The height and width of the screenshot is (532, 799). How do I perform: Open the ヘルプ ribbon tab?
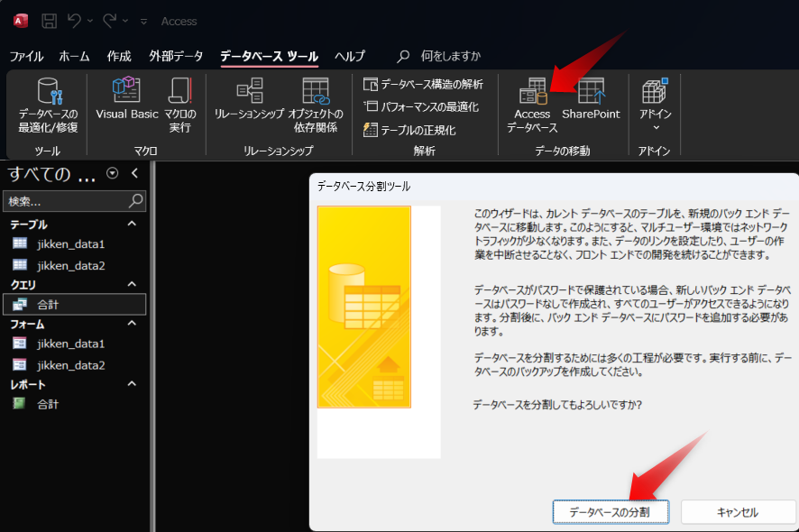[x=350, y=56]
